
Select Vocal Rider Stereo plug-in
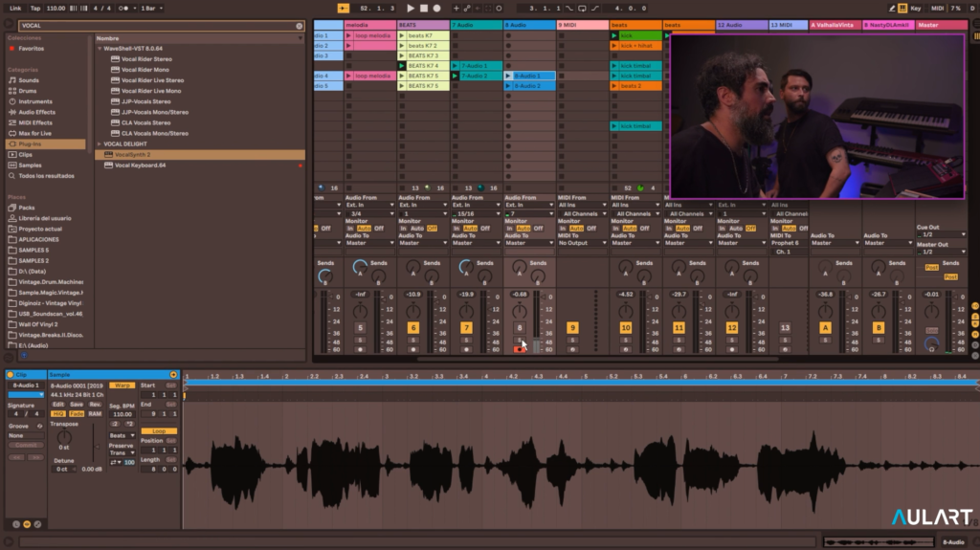click(146, 58)
